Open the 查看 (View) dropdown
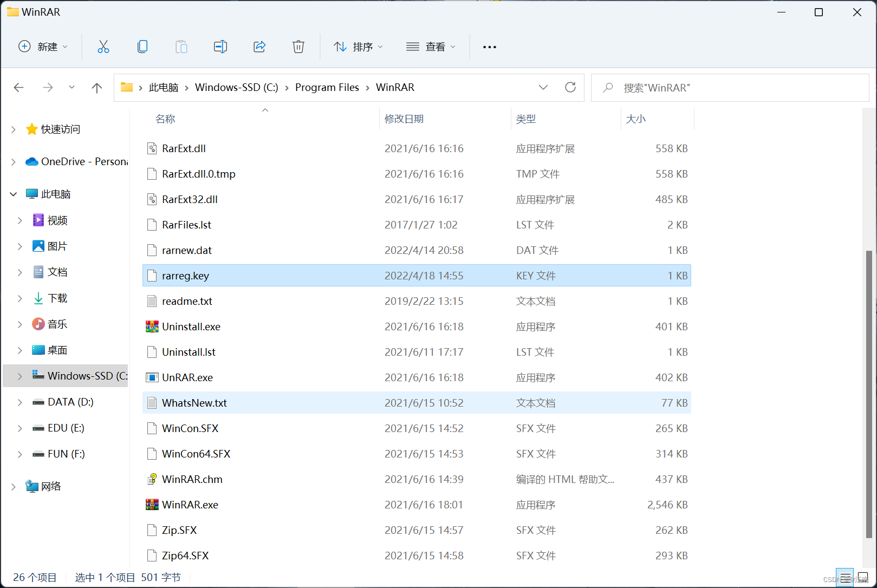Viewport: 877px width, 588px height. 431,47
